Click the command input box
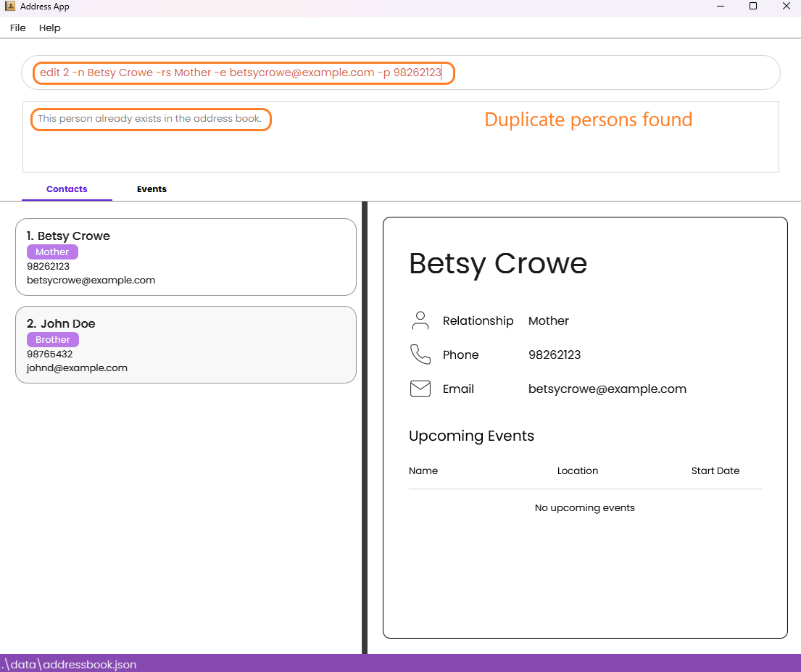The image size is (801, 672). pos(400,72)
